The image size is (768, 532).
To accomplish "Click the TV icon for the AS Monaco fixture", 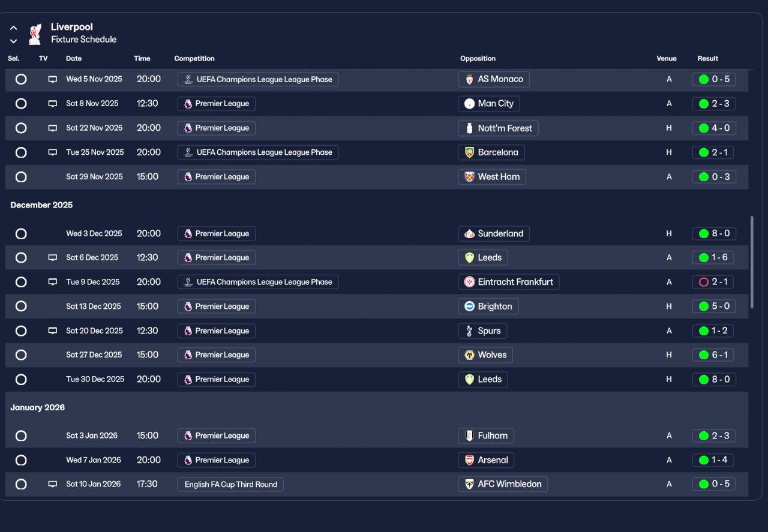I will coord(53,79).
